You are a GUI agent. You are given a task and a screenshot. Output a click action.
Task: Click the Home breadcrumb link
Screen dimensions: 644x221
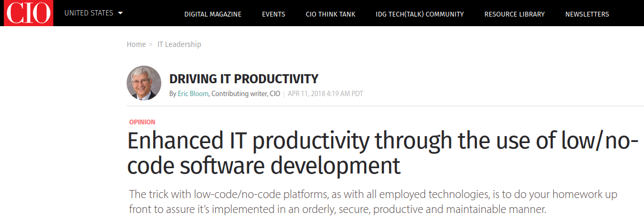coord(136,44)
